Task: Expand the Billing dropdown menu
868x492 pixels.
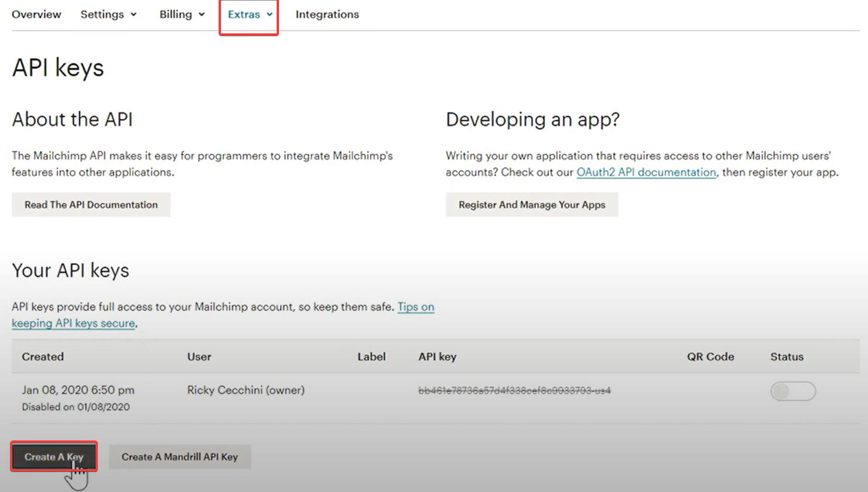Action: pos(182,15)
